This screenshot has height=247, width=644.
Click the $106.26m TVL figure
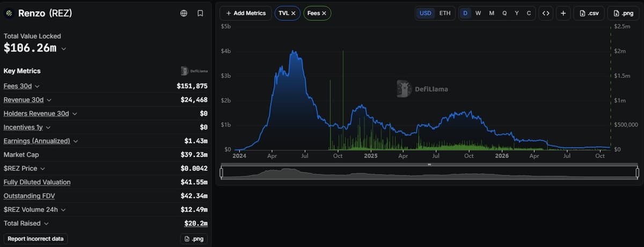30,48
